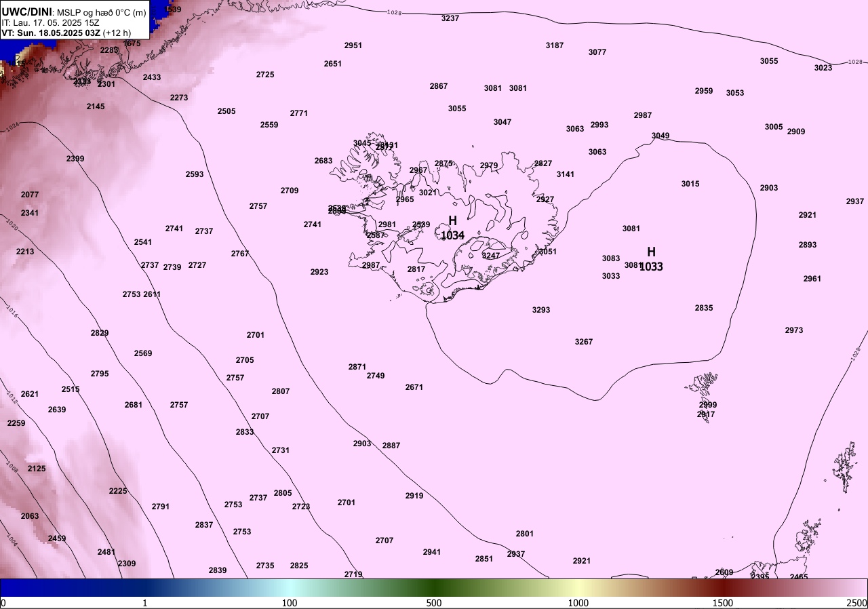Screen dimensions: 868x609
Task: Click the 3047 height value
Action: pyautogui.click(x=502, y=122)
